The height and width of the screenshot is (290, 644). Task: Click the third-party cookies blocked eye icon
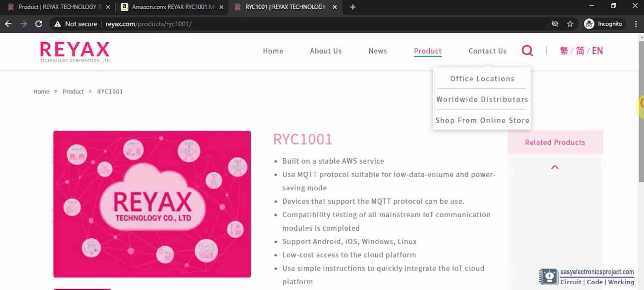tap(555, 24)
